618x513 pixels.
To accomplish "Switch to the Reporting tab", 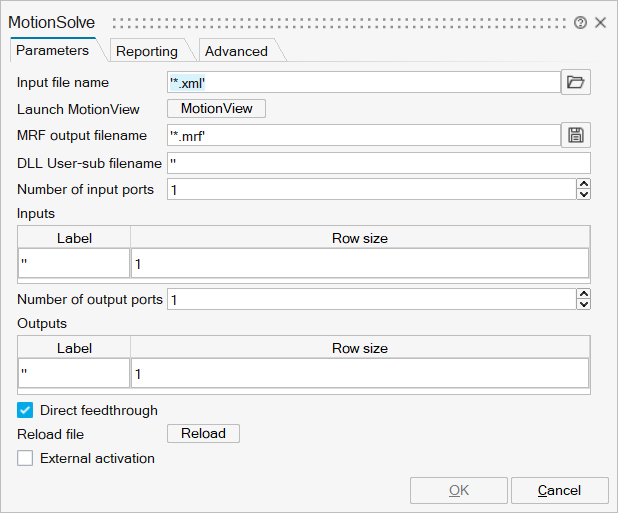I will tap(146, 51).
